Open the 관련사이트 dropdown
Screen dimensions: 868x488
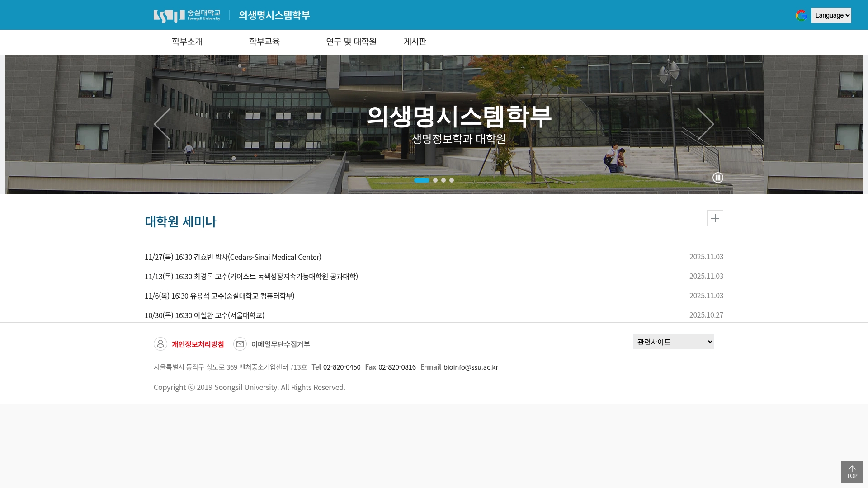673,342
